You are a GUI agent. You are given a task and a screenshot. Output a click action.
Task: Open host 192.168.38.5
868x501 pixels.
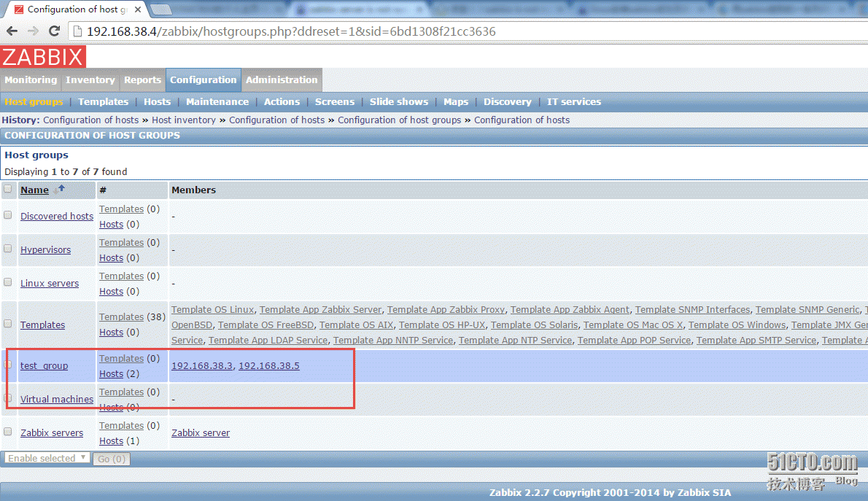[x=269, y=366]
